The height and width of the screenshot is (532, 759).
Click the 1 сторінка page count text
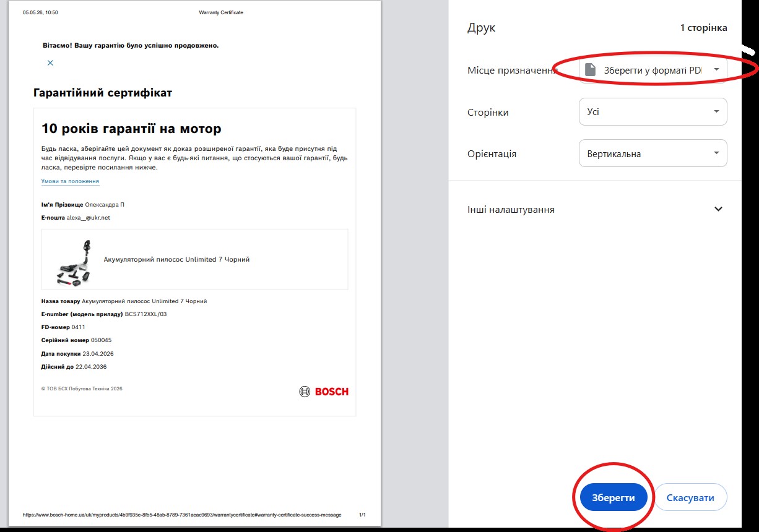(x=703, y=28)
